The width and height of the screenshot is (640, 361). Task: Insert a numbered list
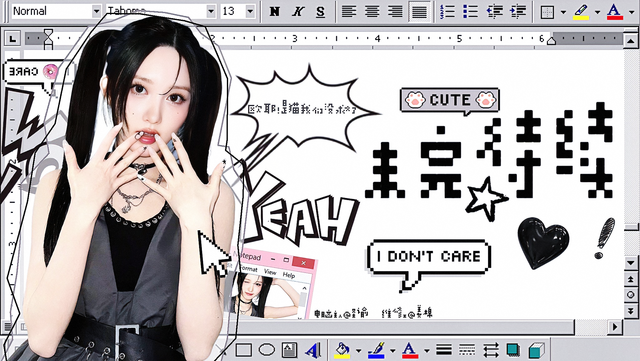[x=447, y=11]
